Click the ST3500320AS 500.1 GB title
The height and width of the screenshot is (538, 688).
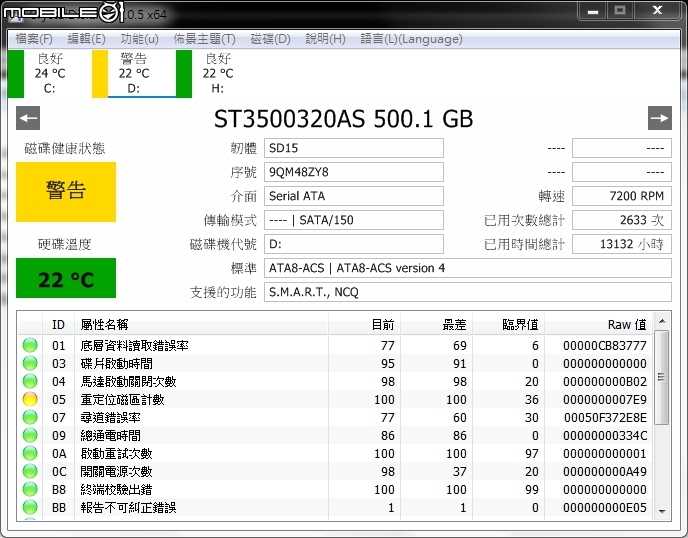tap(344, 118)
